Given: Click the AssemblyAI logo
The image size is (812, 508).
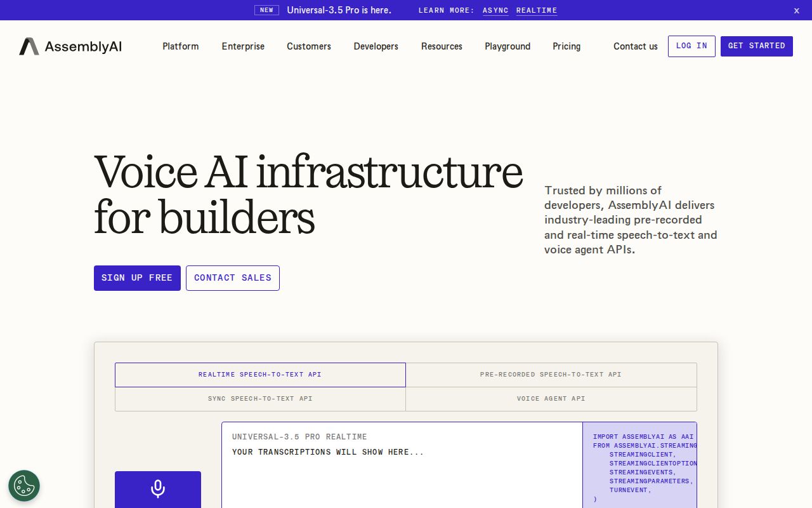Looking at the screenshot, I should pos(70,46).
